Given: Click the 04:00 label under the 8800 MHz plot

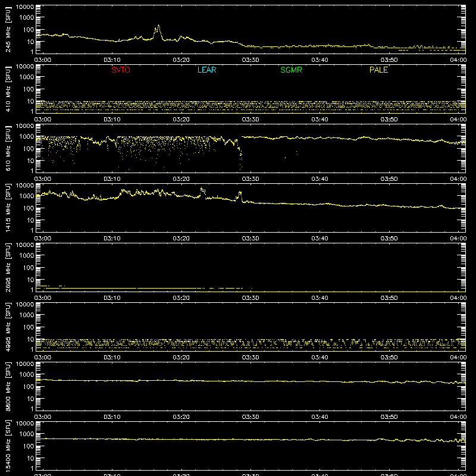Looking at the screenshot, I should coord(458,417).
